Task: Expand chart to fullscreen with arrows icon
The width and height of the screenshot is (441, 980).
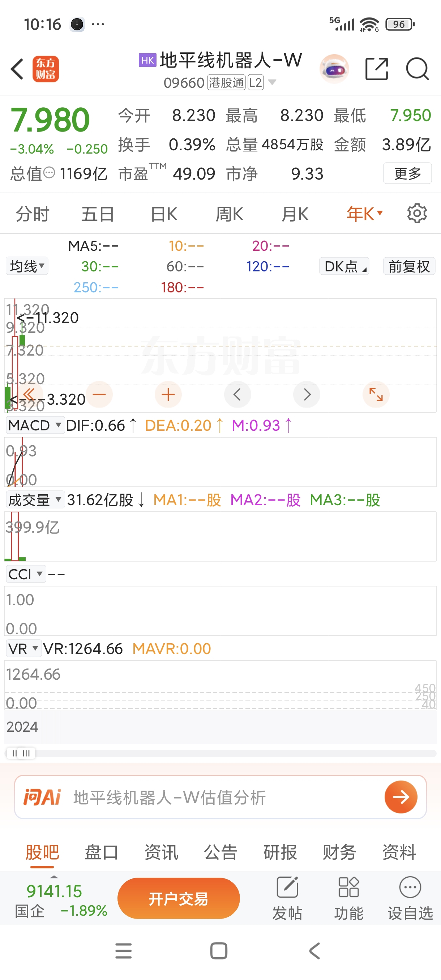Action: (x=376, y=394)
